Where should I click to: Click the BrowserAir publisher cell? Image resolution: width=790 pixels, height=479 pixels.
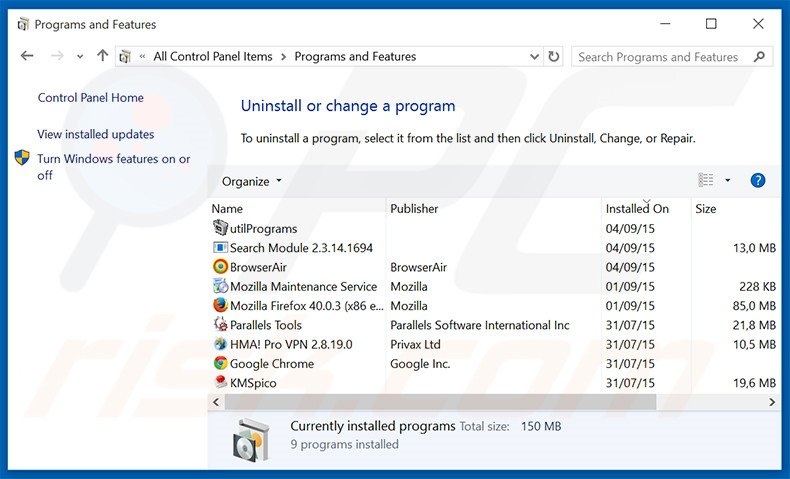pos(418,267)
